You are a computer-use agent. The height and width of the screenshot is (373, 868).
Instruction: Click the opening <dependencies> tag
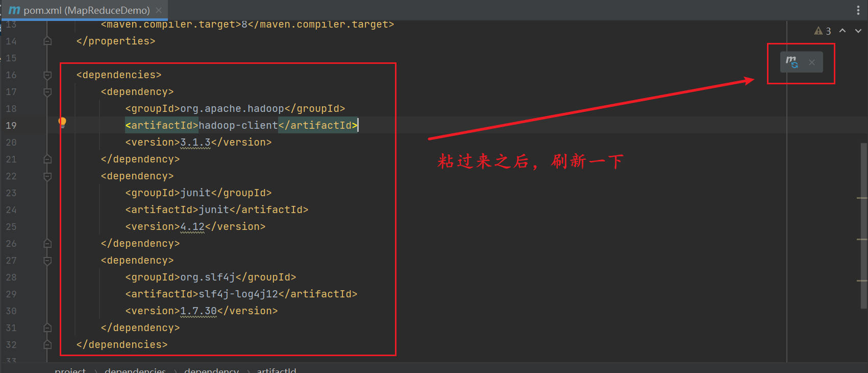119,75
